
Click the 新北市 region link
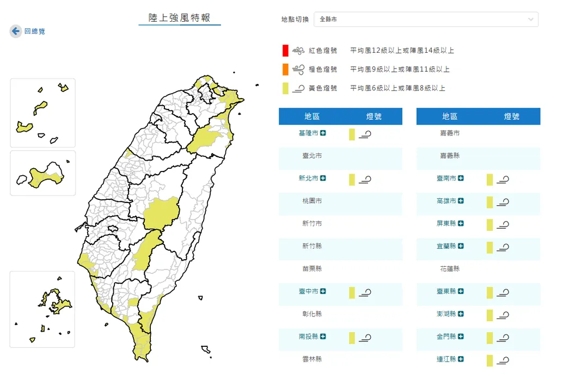pos(308,178)
